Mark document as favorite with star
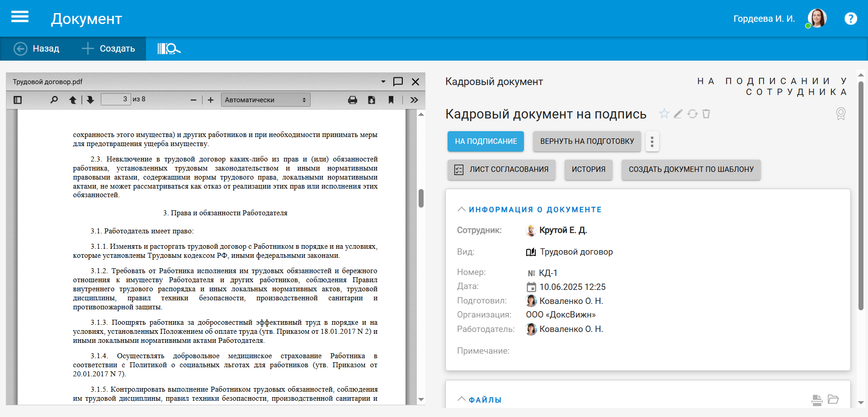 (664, 114)
